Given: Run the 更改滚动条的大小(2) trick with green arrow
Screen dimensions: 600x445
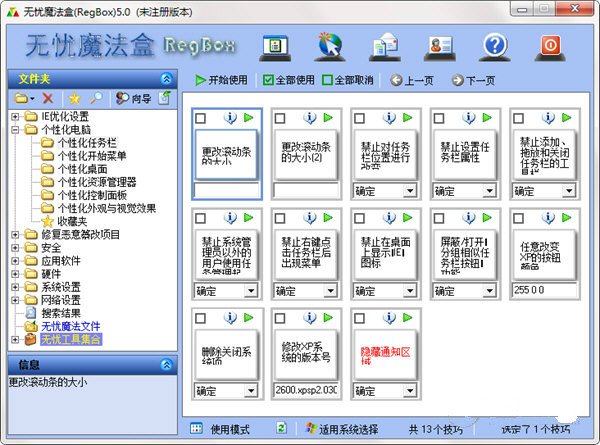Looking at the screenshot, I should coord(328,117).
